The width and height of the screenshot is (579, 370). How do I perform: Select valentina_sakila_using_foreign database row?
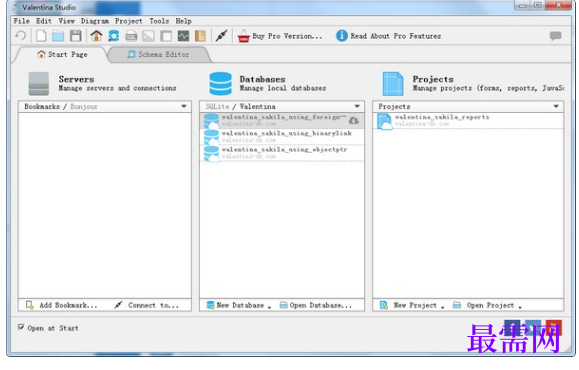point(282,120)
